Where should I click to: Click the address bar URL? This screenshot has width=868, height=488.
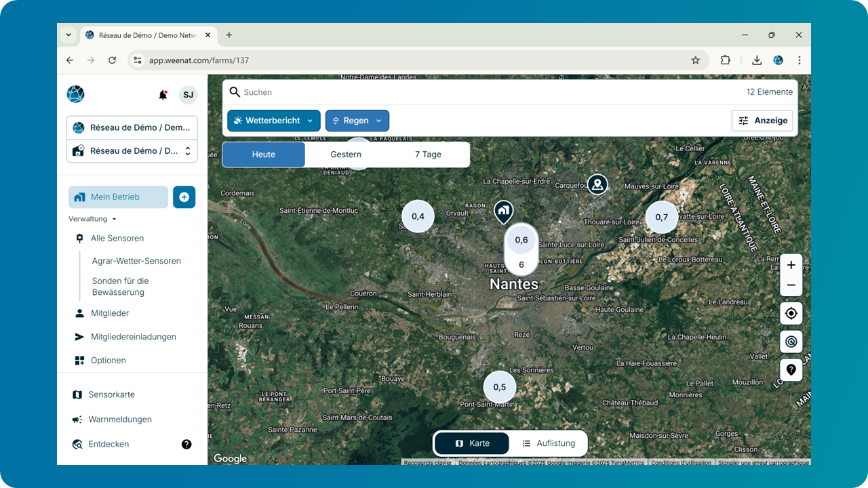(199, 60)
